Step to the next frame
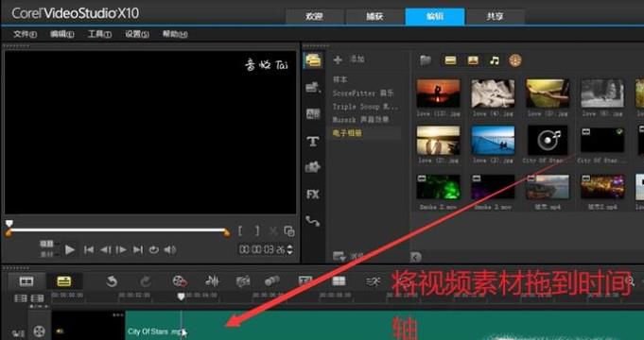This screenshot has height=340, width=644. point(121,249)
